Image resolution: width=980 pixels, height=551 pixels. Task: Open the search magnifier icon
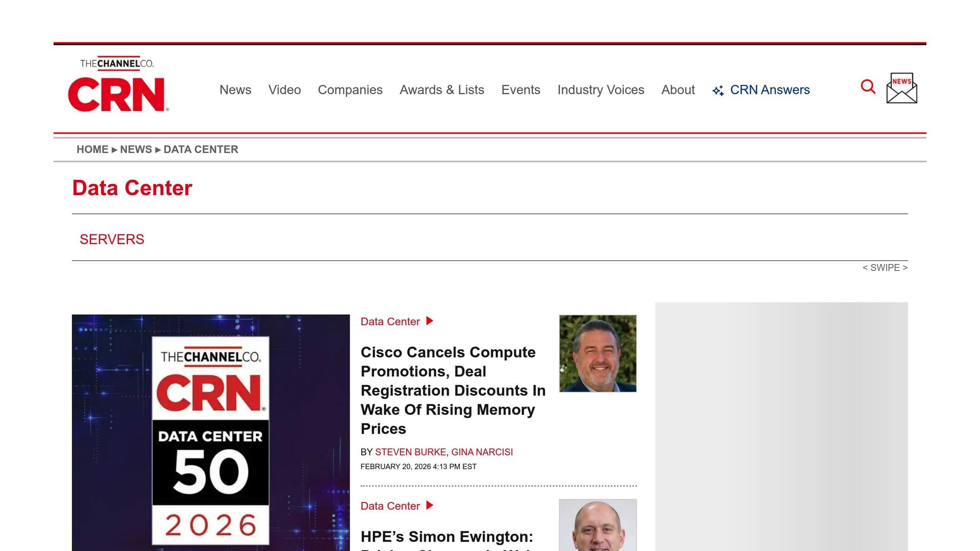coord(868,87)
